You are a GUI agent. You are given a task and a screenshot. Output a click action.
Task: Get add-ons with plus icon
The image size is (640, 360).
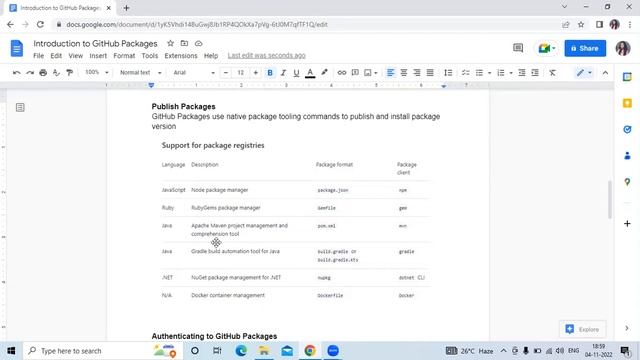(x=627, y=224)
